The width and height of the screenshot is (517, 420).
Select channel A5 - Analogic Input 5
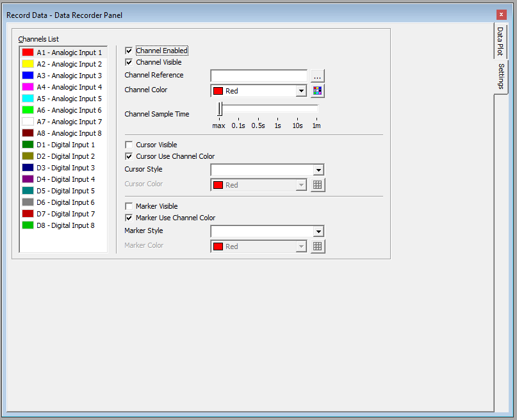point(69,99)
